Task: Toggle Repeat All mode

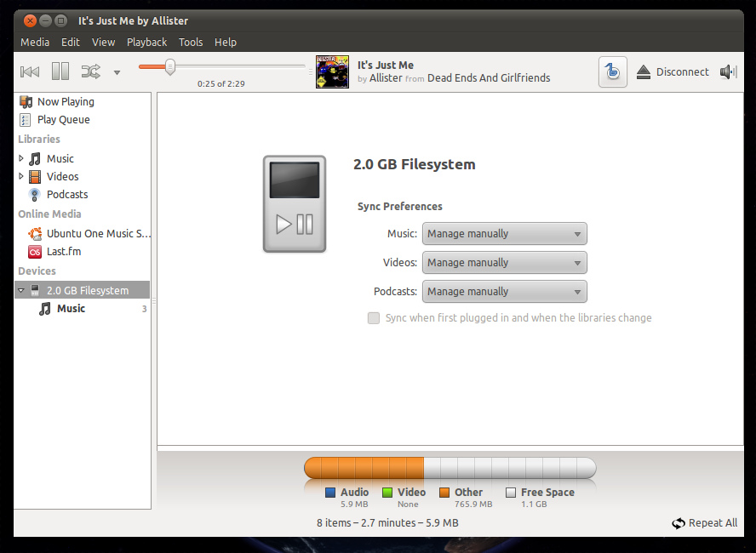Action: (x=704, y=523)
